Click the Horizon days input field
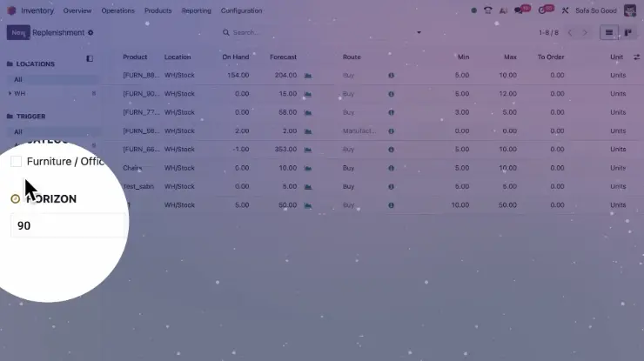 pyautogui.click(x=65, y=225)
